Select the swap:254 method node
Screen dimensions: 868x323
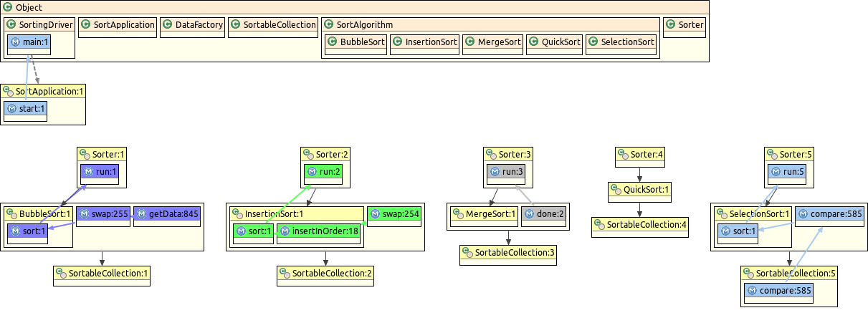point(394,213)
